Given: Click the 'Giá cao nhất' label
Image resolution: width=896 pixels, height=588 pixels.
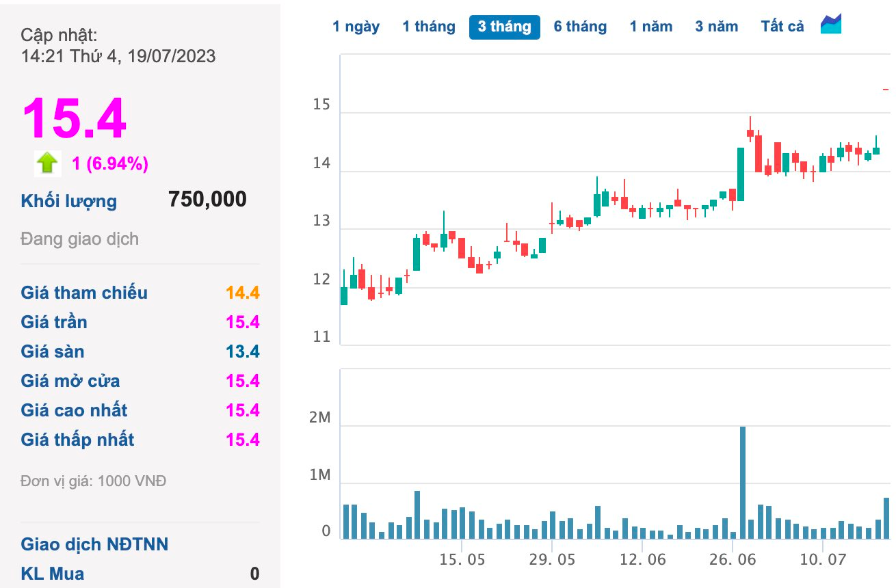Looking at the screenshot, I should pos(74,410).
